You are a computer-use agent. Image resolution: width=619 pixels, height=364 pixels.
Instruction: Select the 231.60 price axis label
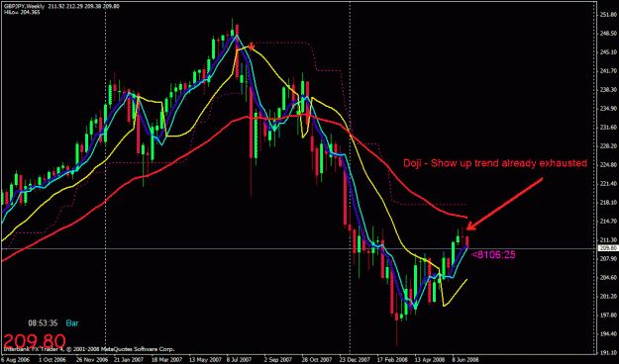point(608,127)
